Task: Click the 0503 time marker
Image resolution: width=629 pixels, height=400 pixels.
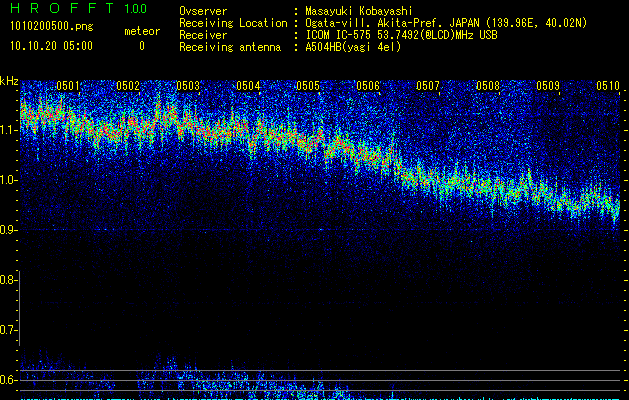Action: [188, 86]
